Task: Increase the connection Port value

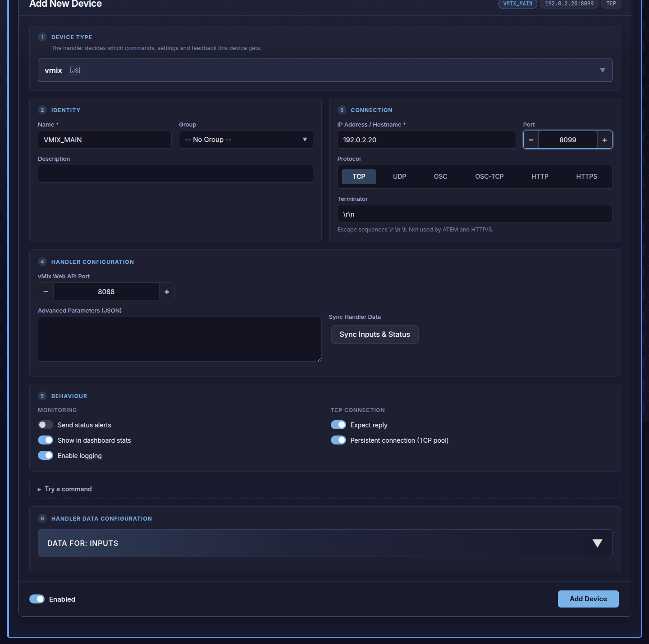Action: tap(604, 140)
